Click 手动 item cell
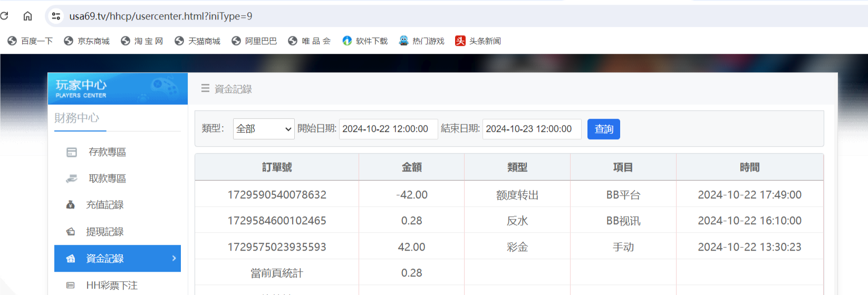This screenshot has width=868, height=295. coord(623,247)
